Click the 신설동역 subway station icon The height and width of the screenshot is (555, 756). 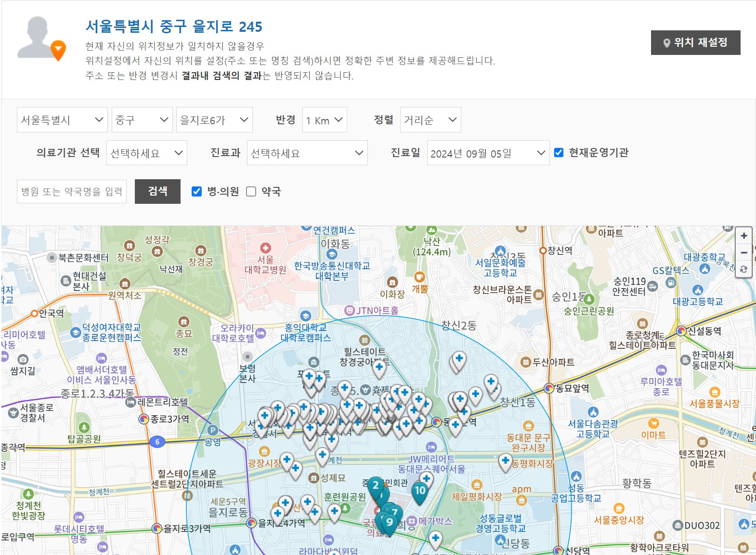(x=681, y=331)
